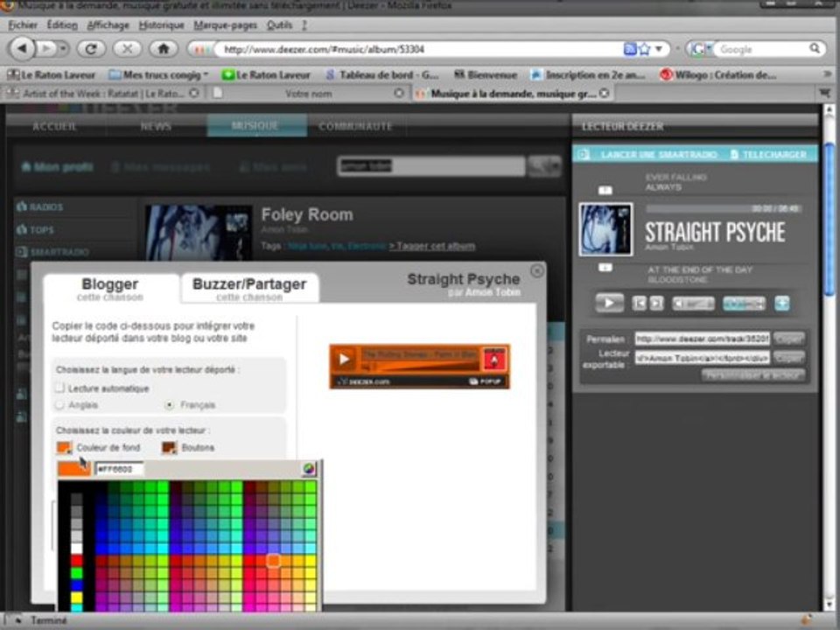840x630 pixels.
Task: Click POPUP link in the preview player
Action: click(485, 381)
